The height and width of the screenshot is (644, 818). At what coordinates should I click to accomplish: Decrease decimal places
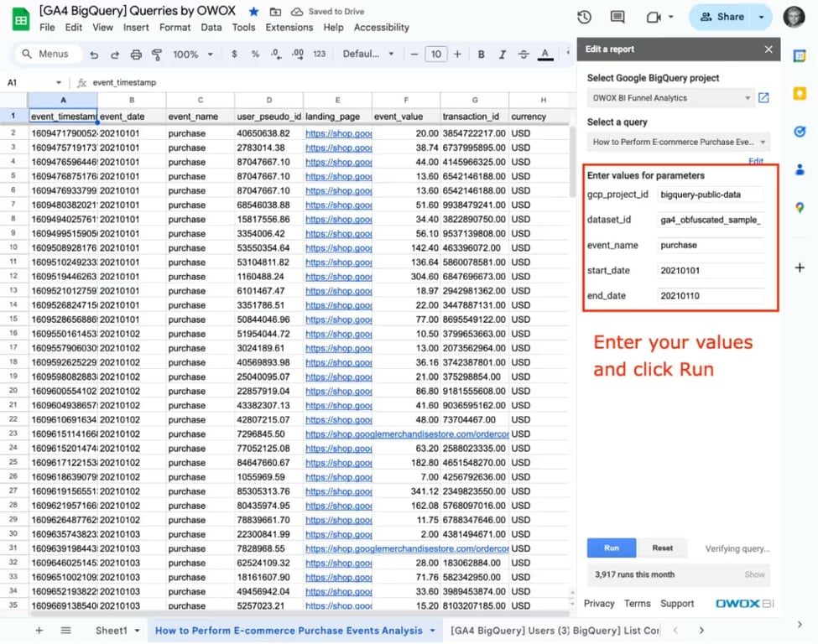point(276,54)
